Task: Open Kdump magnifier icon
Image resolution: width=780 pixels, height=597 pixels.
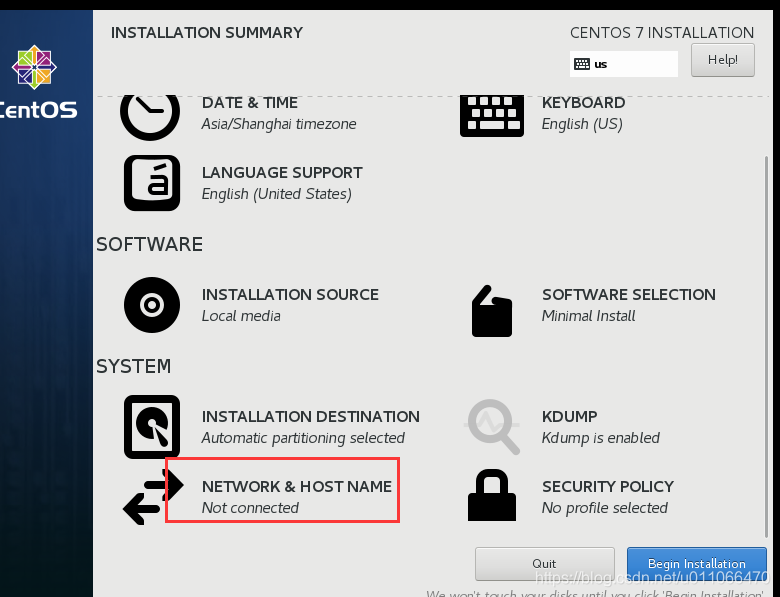Action: click(492, 426)
